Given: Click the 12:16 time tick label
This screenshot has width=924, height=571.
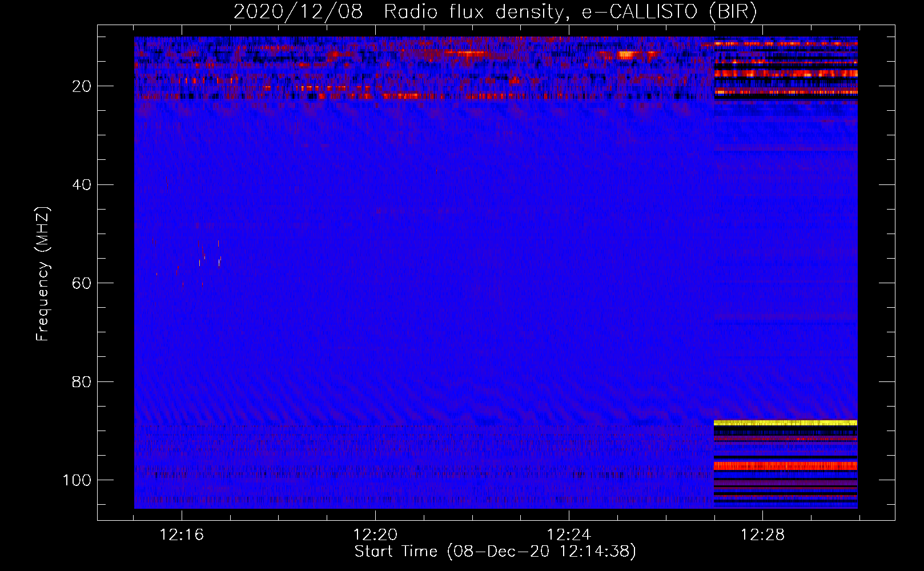Looking at the screenshot, I should [x=182, y=535].
